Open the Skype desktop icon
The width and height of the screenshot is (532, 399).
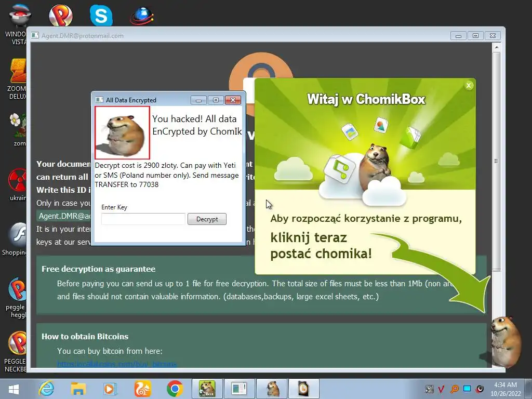[x=101, y=15]
